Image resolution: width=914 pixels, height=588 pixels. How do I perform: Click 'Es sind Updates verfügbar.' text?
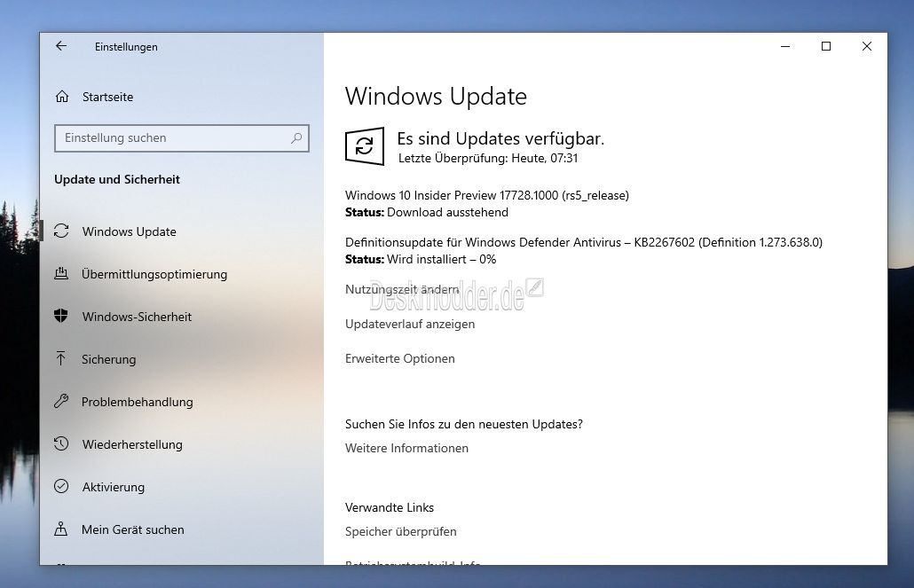click(500, 138)
